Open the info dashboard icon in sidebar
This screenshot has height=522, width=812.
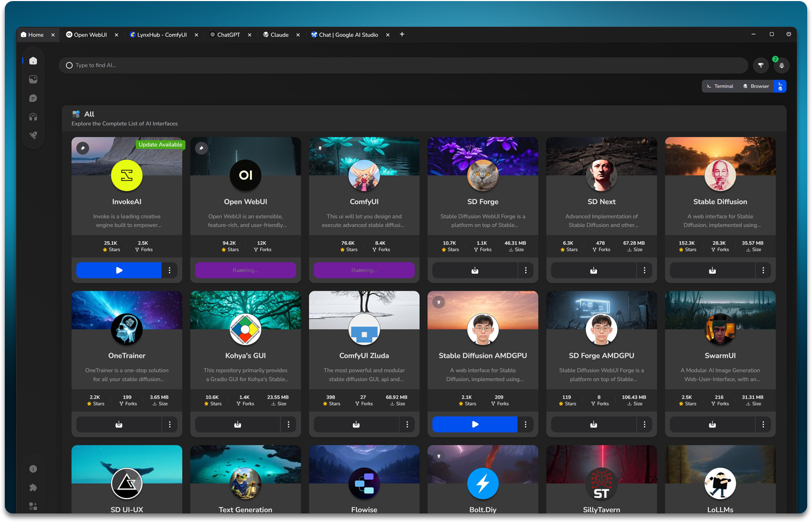[33, 469]
